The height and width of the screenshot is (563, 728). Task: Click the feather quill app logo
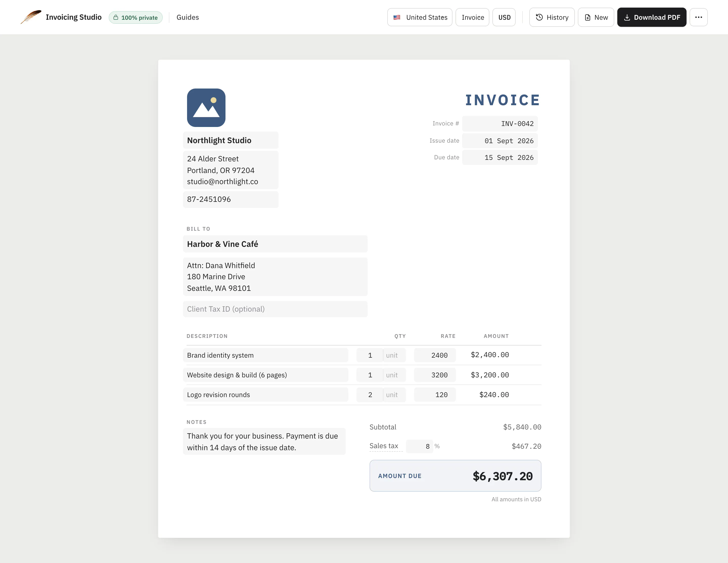click(31, 17)
